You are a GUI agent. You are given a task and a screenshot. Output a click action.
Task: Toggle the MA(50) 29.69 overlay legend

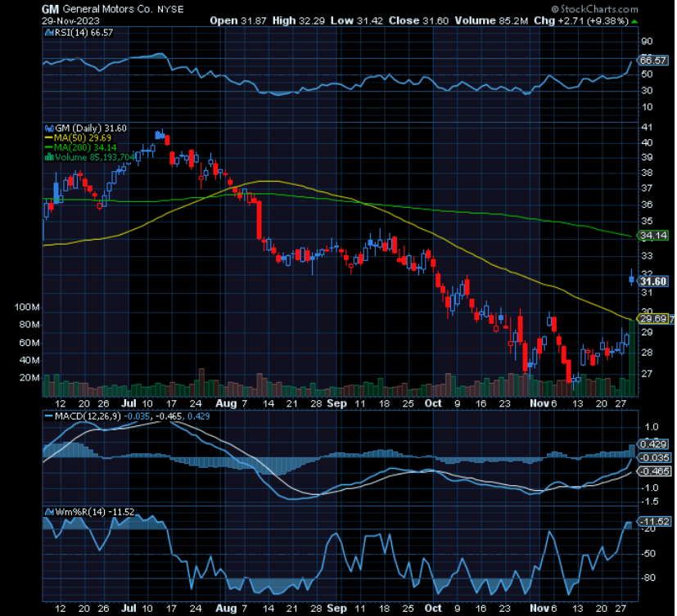click(x=82, y=137)
